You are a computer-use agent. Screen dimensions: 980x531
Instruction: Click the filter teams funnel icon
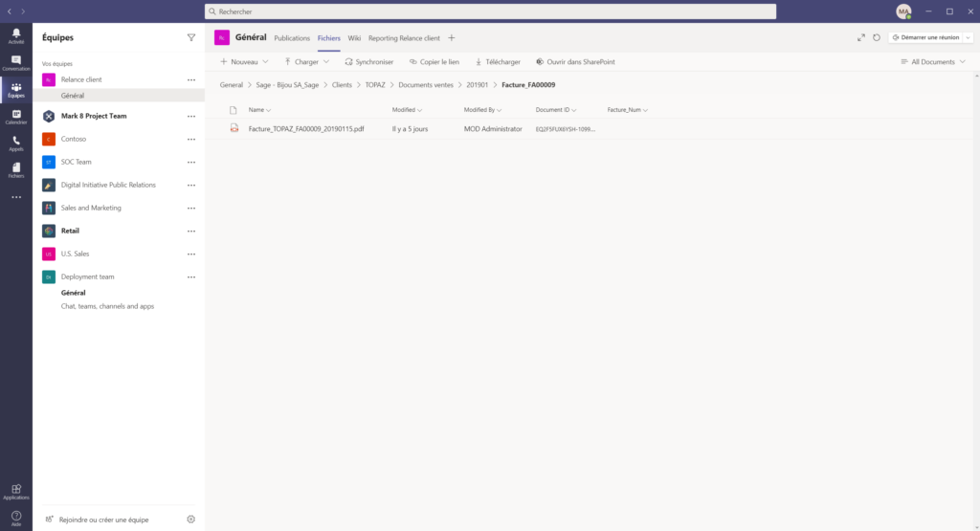pos(190,37)
